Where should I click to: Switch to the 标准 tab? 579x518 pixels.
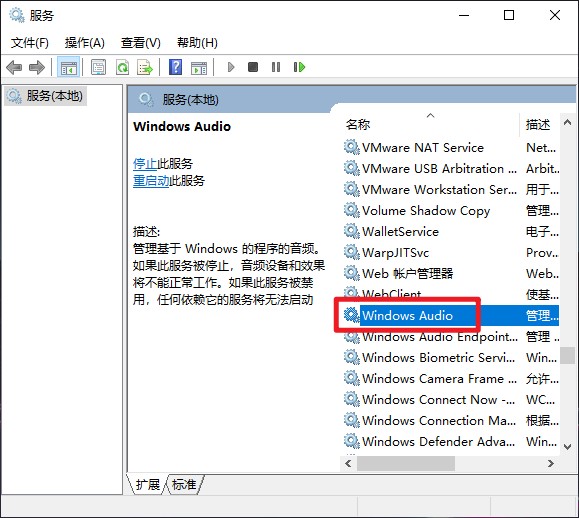click(184, 484)
